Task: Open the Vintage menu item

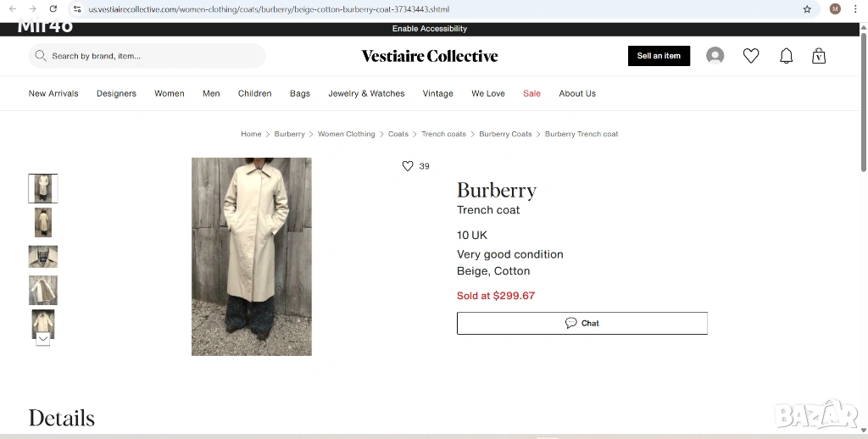Action: click(x=437, y=93)
